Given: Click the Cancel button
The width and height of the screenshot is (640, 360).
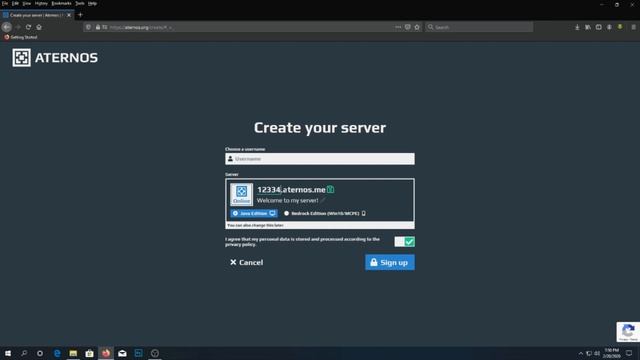Looking at the screenshot, I should (247, 262).
